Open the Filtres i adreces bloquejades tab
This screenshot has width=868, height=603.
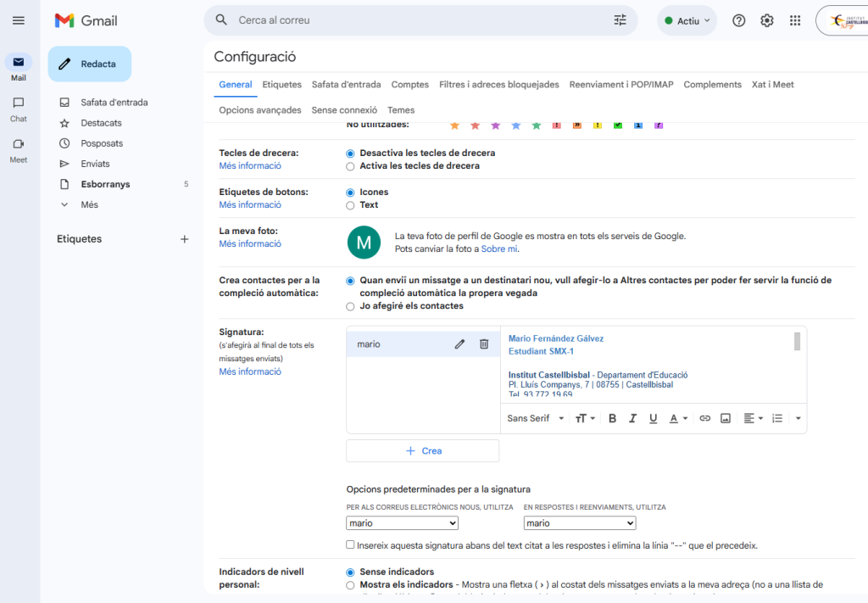tap(498, 85)
